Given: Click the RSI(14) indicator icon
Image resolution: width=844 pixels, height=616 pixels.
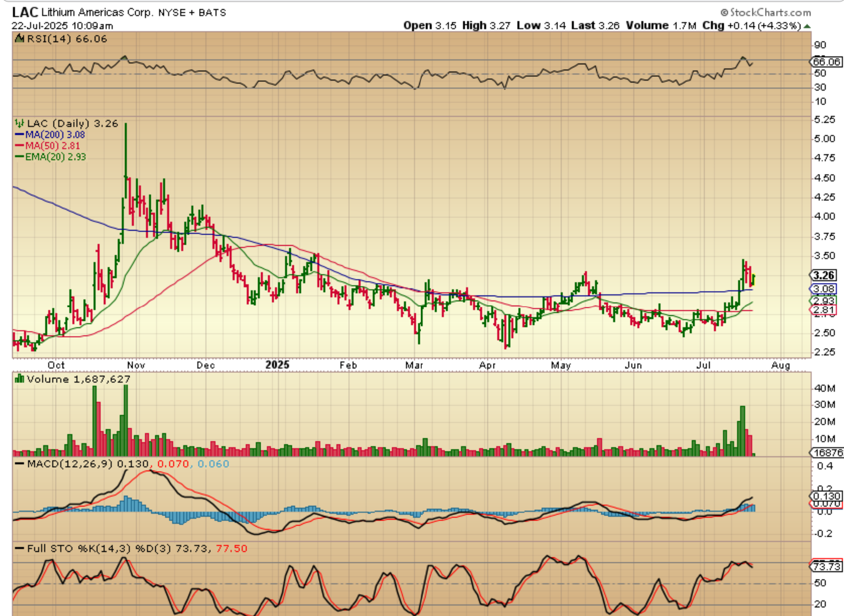Looking at the screenshot, I should click(19, 39).
